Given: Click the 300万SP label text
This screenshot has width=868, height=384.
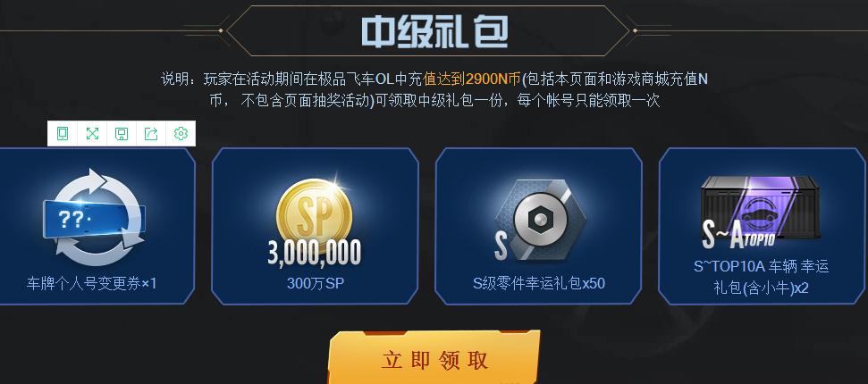Looking at the screenshot, I should click(x=315, y=283).
